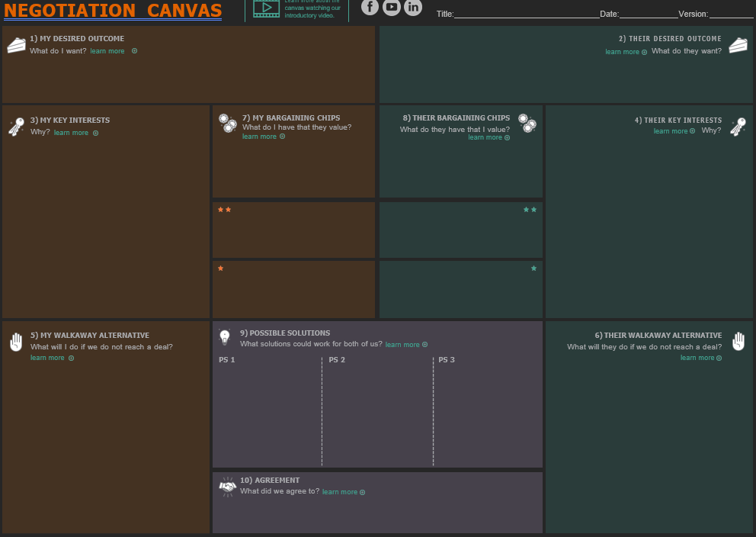Click 'learn more' under My Bargaining Chips
This screenshot has height=537, width=756.
click(x=259, y=137)
